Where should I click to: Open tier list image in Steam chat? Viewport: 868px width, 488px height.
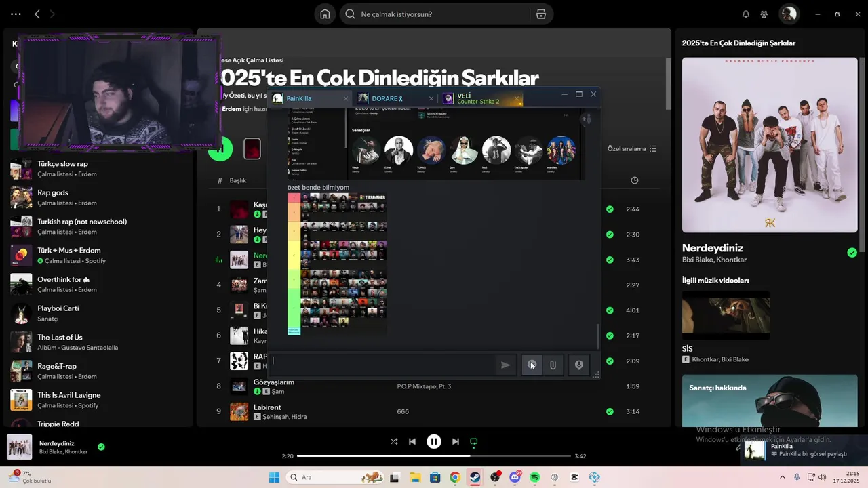337,264
